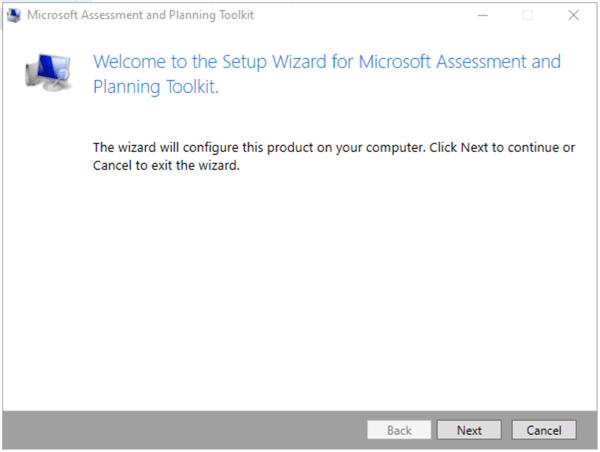The height and width of the screenshot is (452, 600).
Task: Click "Planning Toolkit." on the heading's second line
Action: [155, 87]
